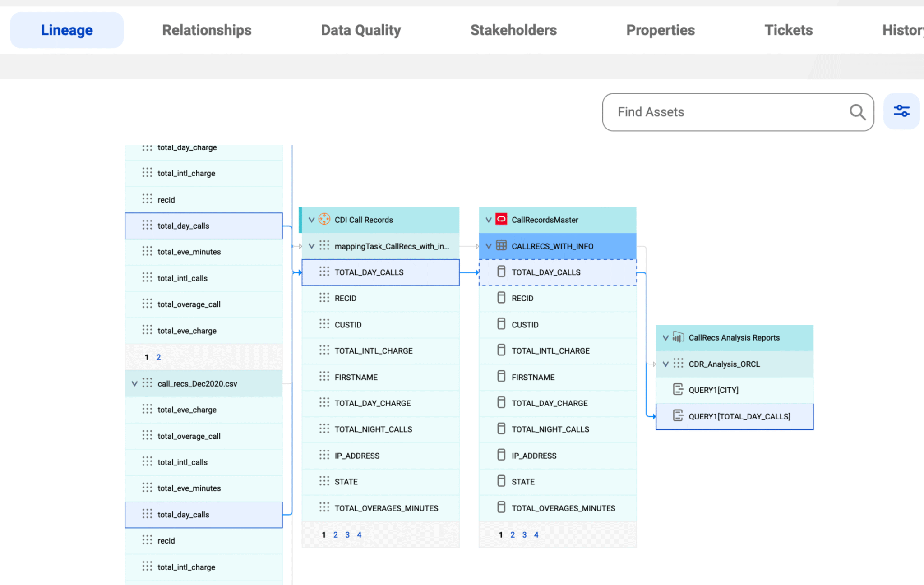Viewport: 924px width, 585px height.
Task: Click the column icon next to CUSTID field
Action: tap(501, 324)
